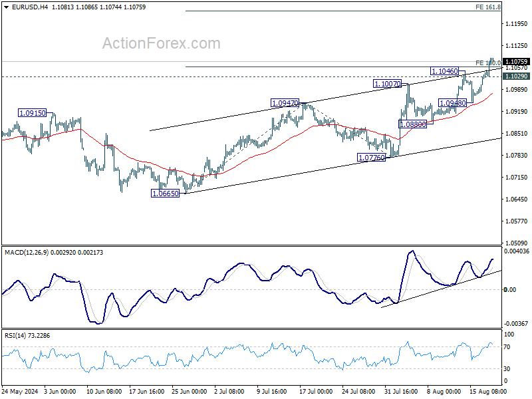Select the 1.09470 high price label
The image size is (532, 399).
(285, 103)
